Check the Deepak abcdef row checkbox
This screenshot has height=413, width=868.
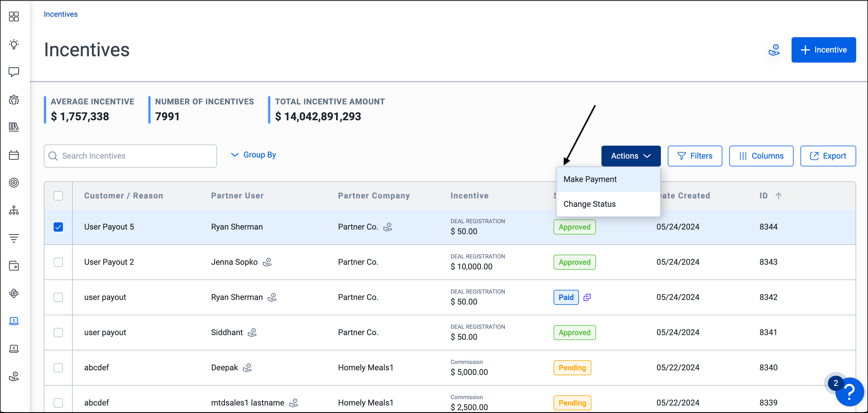(58, 367)
